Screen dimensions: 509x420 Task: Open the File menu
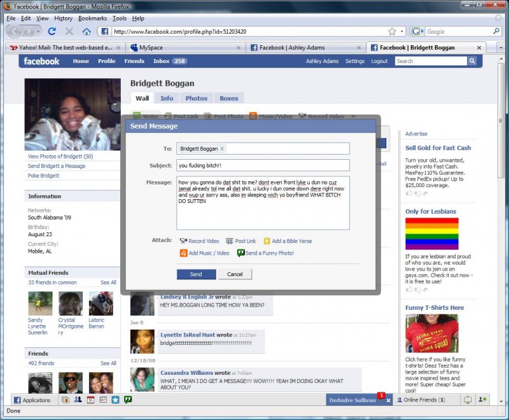(11, 18)
